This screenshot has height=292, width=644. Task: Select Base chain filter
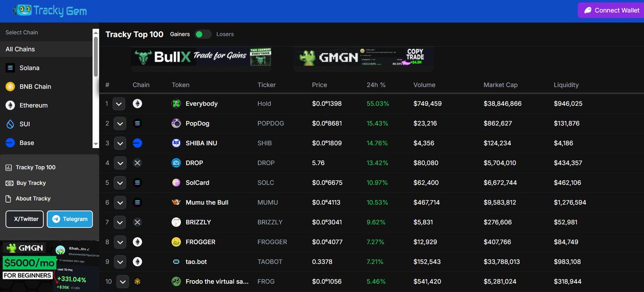click(46, 143)
